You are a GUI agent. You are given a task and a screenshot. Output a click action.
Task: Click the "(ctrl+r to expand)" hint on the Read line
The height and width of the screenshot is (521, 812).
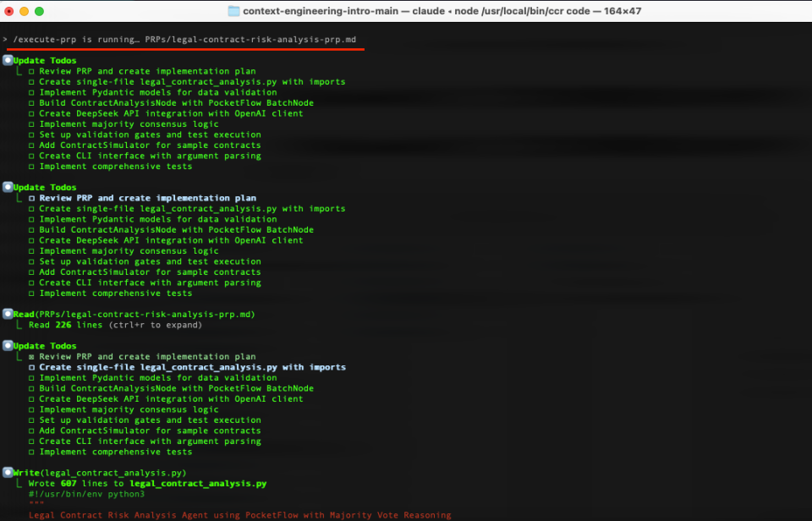156,326
